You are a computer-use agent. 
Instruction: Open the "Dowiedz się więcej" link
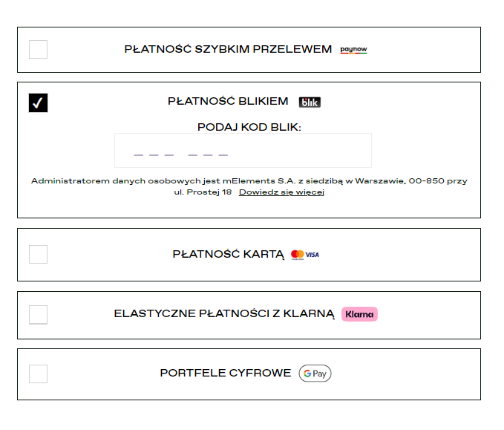coord(281,192)
